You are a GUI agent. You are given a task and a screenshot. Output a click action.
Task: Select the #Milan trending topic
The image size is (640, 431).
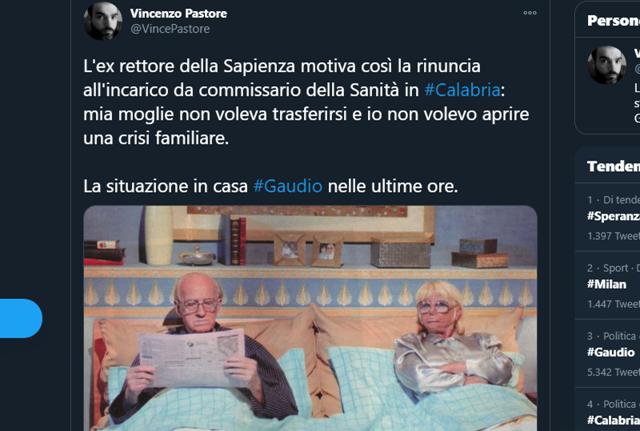coord(607,284)
